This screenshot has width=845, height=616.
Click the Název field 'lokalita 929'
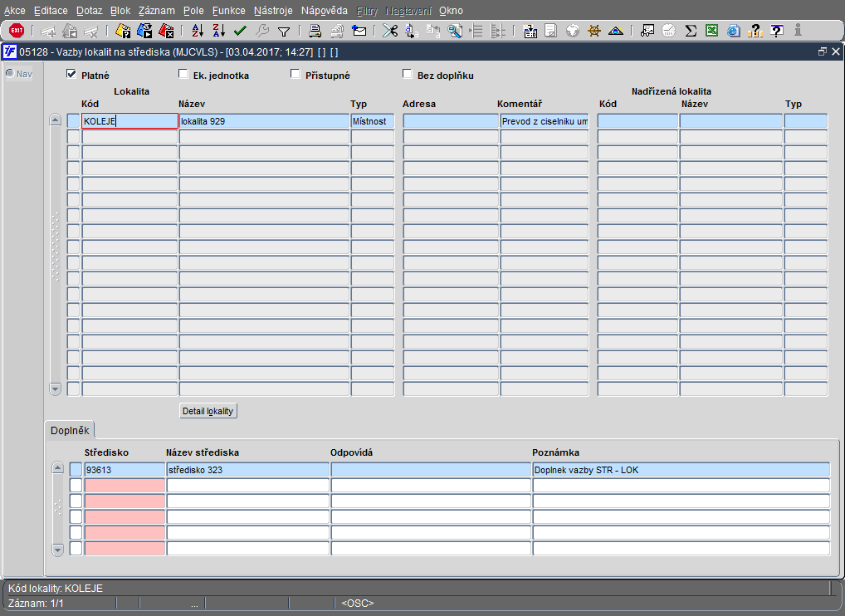pyautogui.click(x=264, y=120)
